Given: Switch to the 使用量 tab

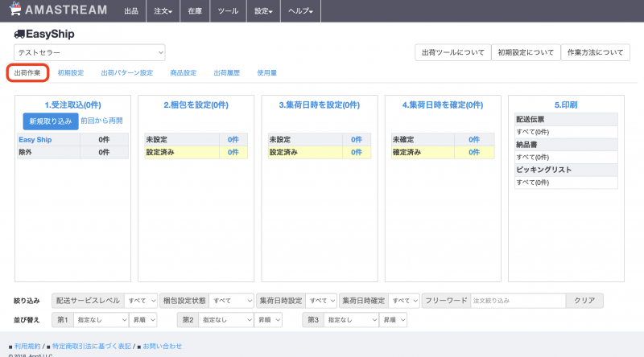Looking at the screenshot, I should [267, 73].
